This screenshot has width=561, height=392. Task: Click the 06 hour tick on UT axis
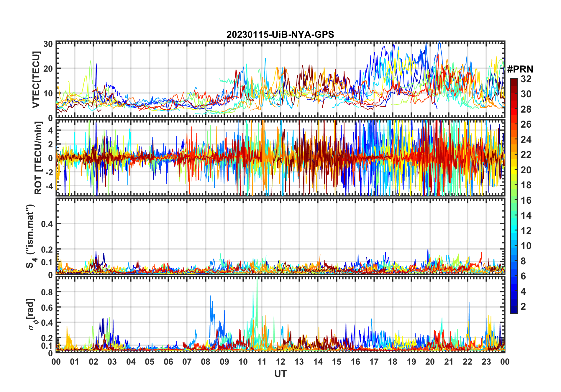coord(168,362)
